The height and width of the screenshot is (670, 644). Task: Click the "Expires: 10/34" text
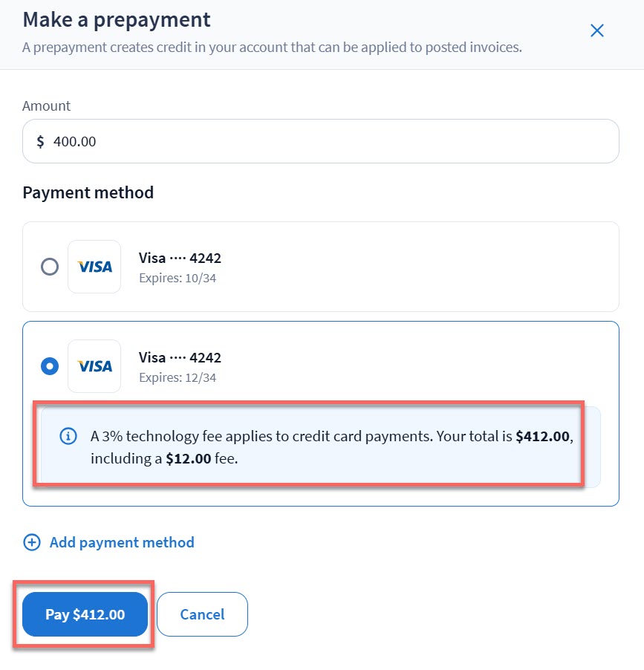178,279
